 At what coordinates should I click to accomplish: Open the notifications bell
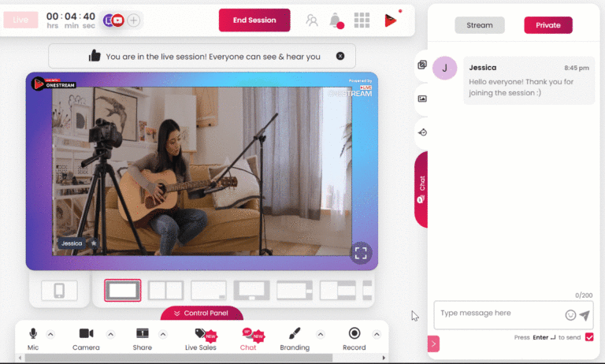336,20
